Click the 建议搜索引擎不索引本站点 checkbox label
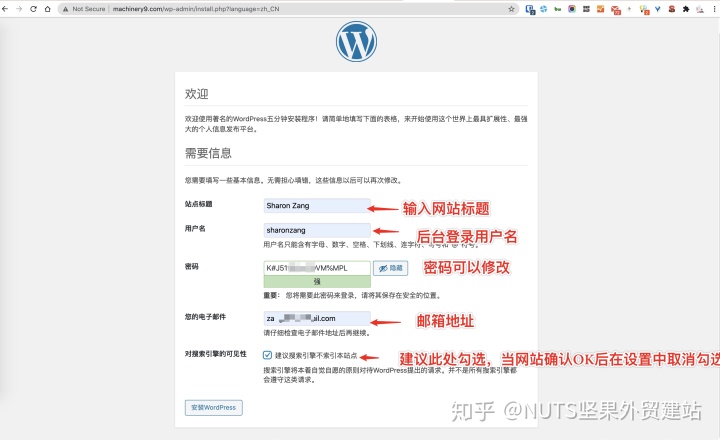 point(316,355)
